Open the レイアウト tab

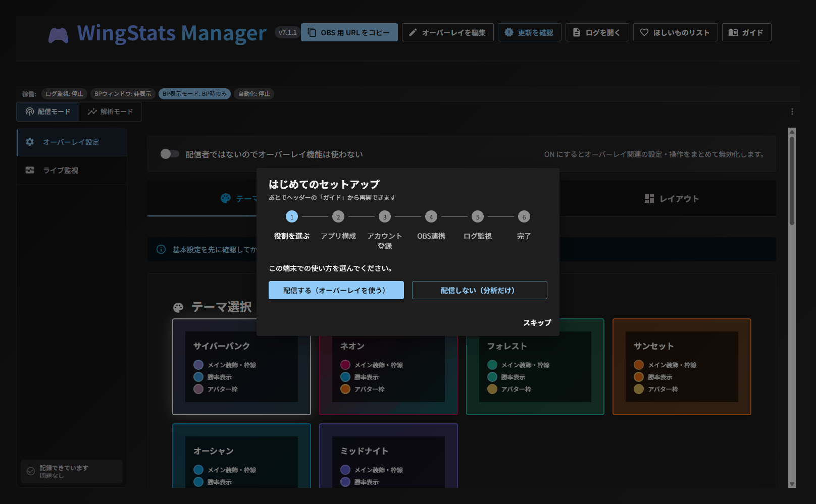(672, 199)
